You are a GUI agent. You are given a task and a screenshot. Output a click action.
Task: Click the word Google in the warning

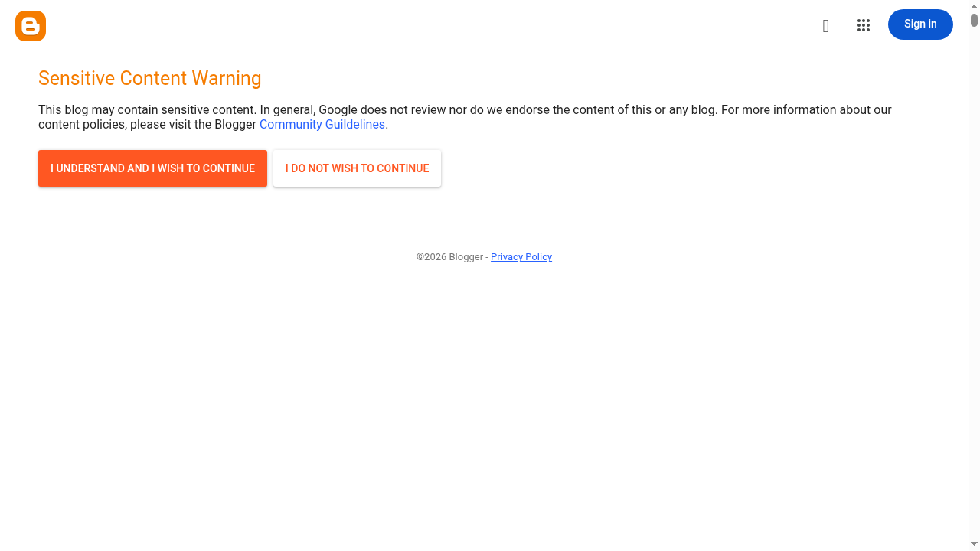pos(338,110)
